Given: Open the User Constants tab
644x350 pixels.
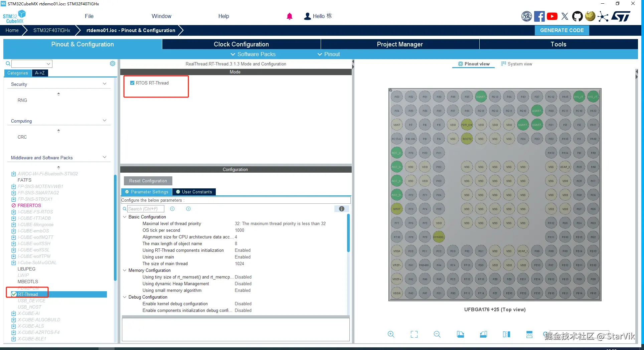Looking at the screenshot, I should (194, 192).
